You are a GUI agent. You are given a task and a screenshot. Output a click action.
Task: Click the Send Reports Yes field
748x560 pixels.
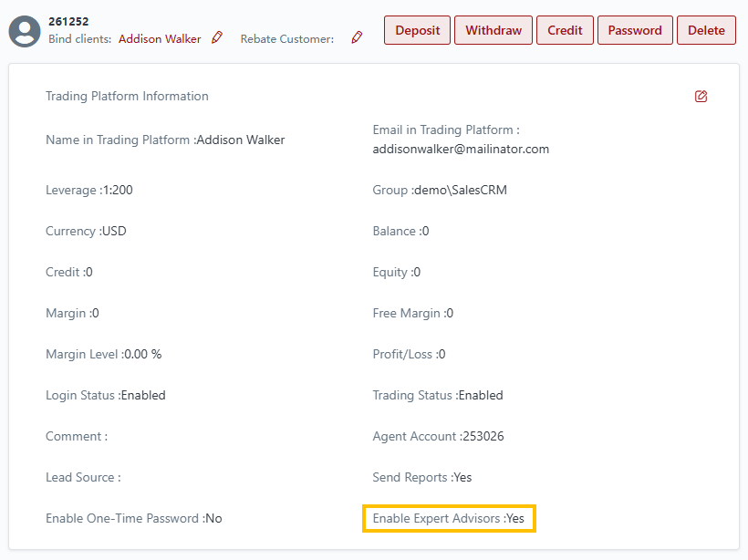422,478
